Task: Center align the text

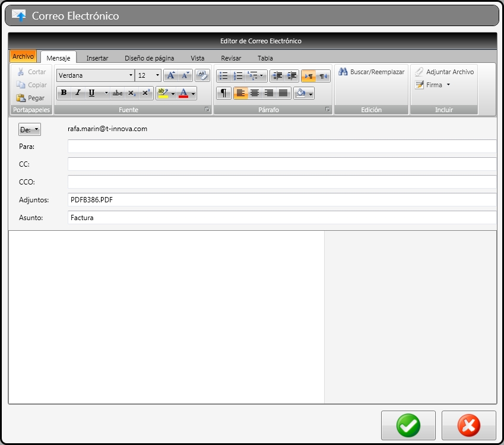Action: (255, 93)
